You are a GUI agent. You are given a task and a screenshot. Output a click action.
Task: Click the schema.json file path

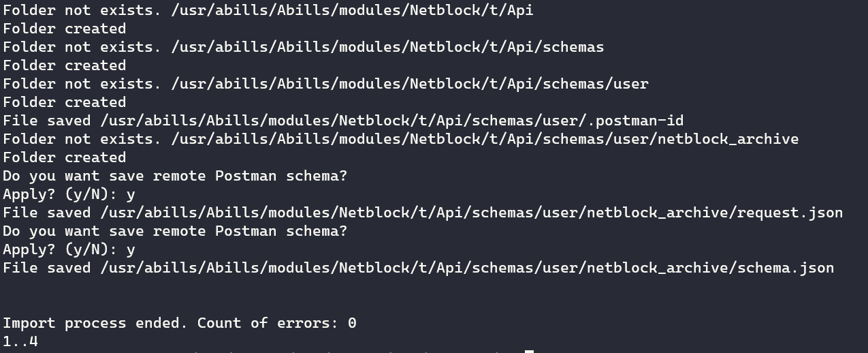[x=466, y=268]
